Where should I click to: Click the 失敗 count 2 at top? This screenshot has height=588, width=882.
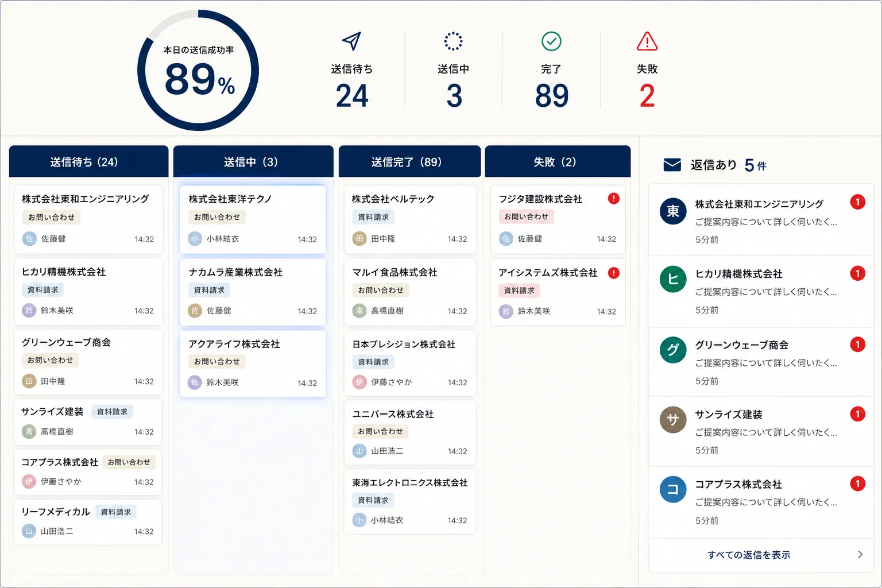647,96
